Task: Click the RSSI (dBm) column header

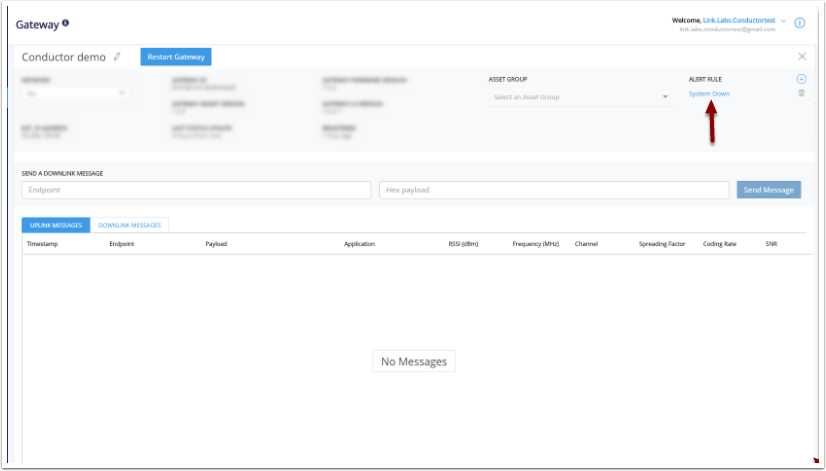Action: click(x=463, y=244)
